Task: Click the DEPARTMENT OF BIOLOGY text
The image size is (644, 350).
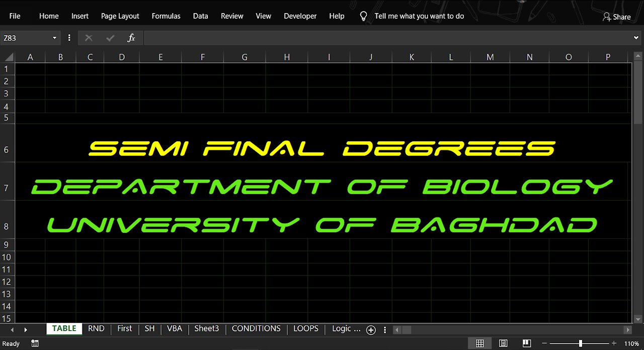Action: pyautogui.click(x=322, y=187)
